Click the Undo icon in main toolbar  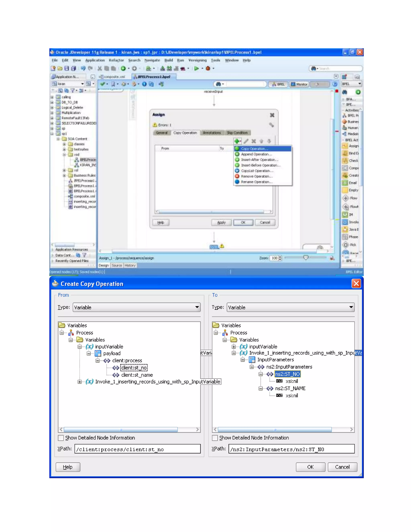(83, 68)
